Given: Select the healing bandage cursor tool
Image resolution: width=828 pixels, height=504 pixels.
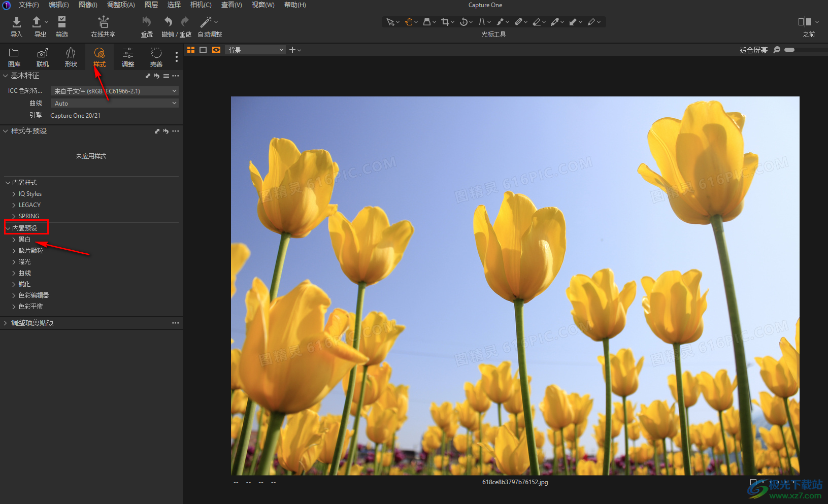Looking at the screenshot, I should (x=518, y=22).
